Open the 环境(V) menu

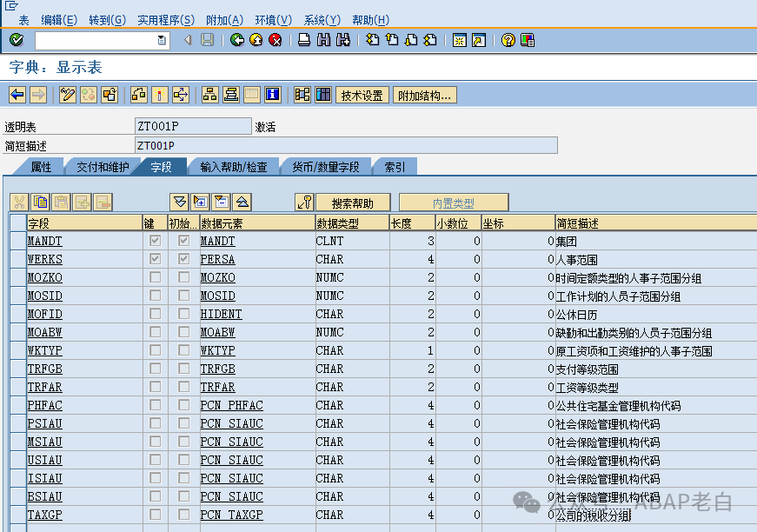[274, 20]
